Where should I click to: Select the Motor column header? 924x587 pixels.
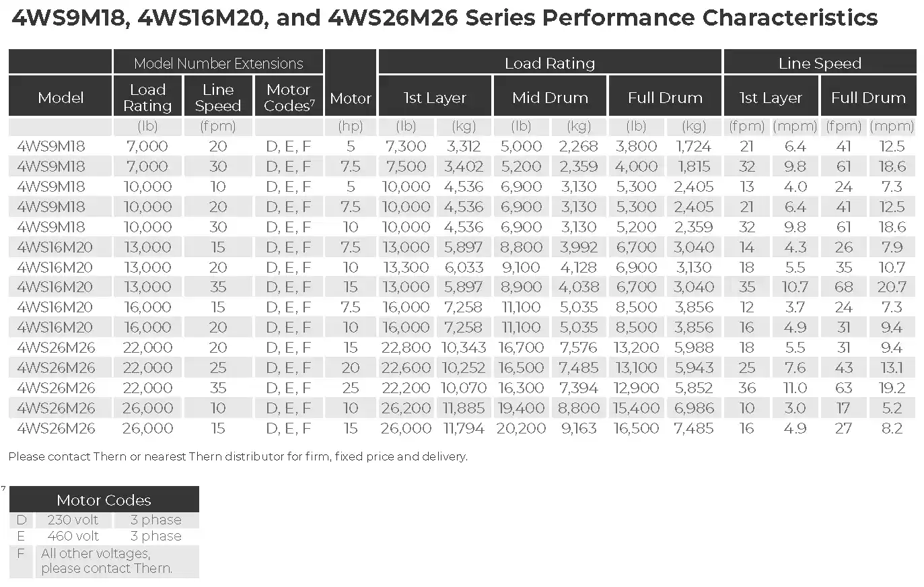tap(351, 98)
